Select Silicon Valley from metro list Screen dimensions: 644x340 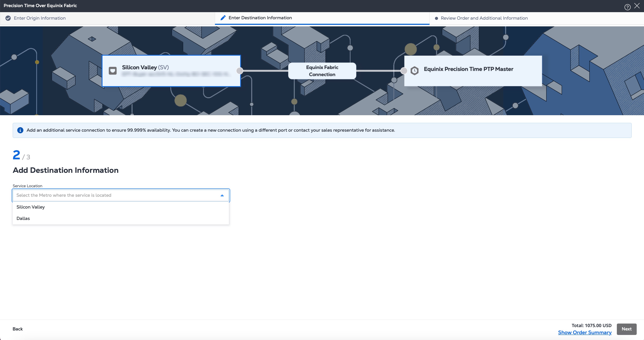point(31,207)
